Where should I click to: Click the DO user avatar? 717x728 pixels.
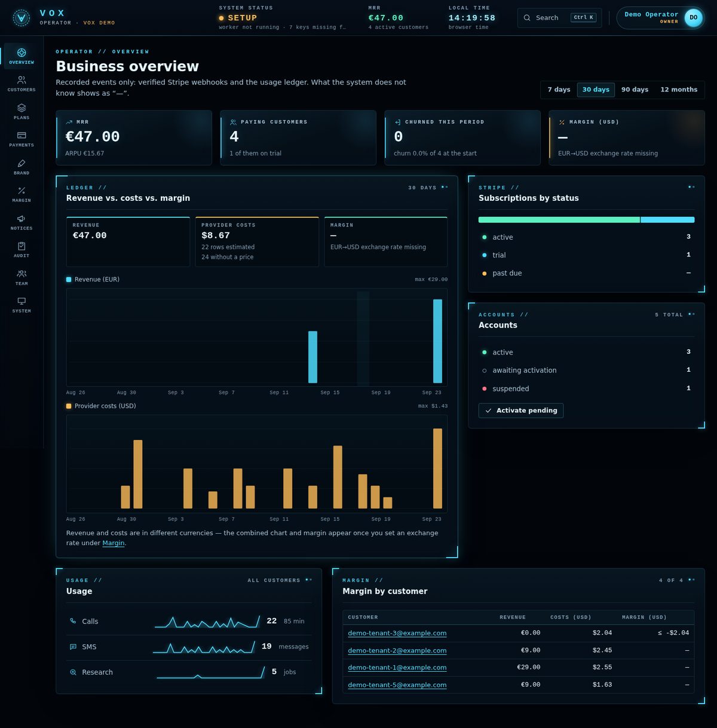tap(693, 18)
